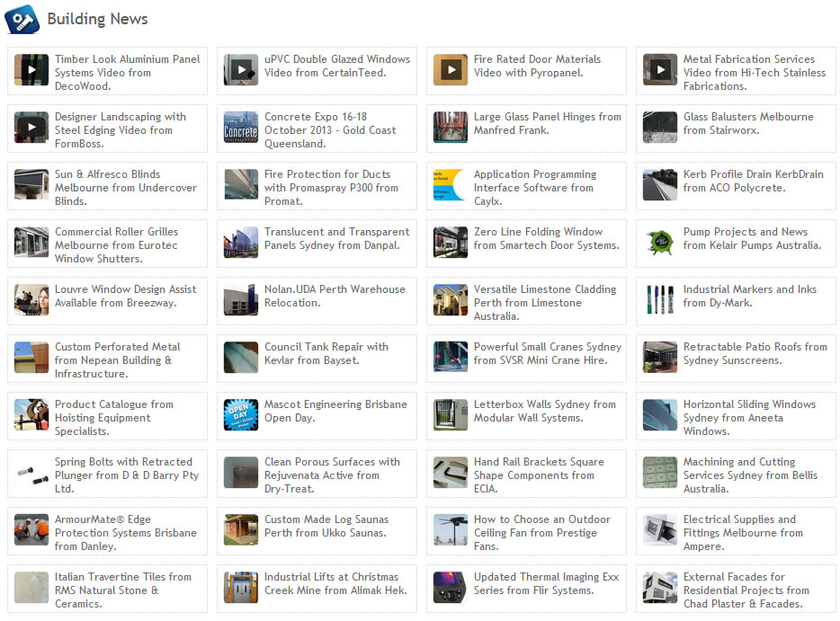Click the Kelair Pumps green badge icon
The image size is (840, 621).
[660, 243]
